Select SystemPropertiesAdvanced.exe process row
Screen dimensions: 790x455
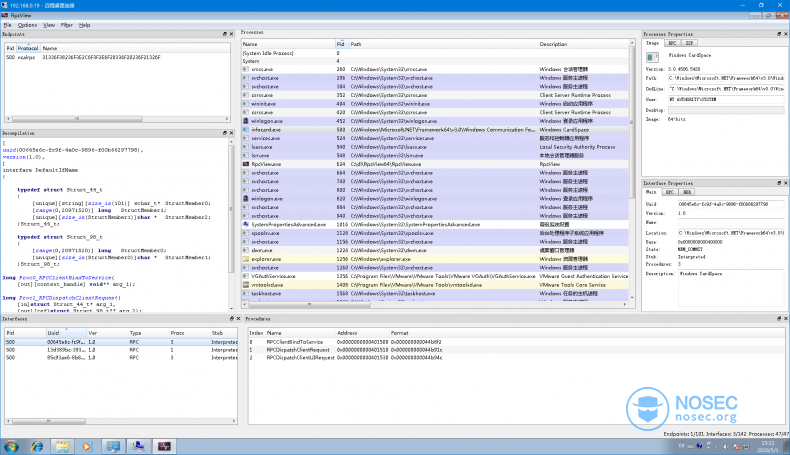pos(435,225)
